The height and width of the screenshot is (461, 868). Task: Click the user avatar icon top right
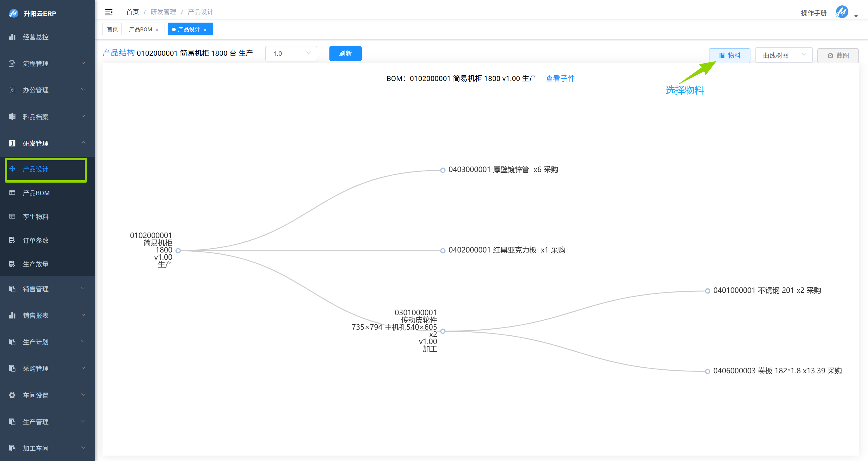click(x=841, y=12)
